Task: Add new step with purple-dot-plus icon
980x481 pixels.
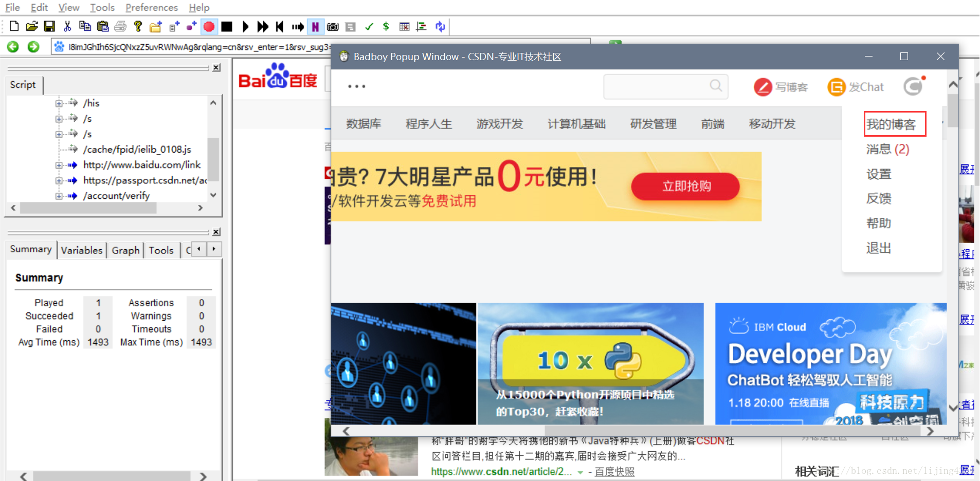Action: coord(191,26)
